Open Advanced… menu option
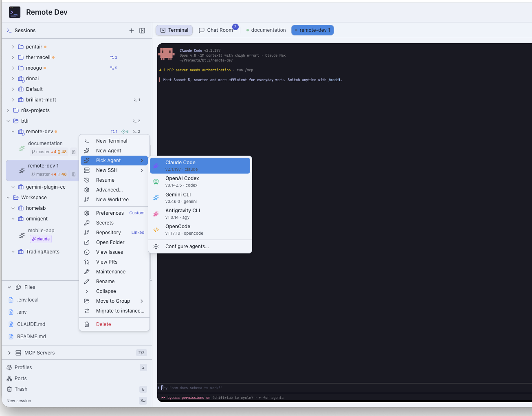Viewport: 532px width, 416px height. pyautogui.click(x=114, y=190)
